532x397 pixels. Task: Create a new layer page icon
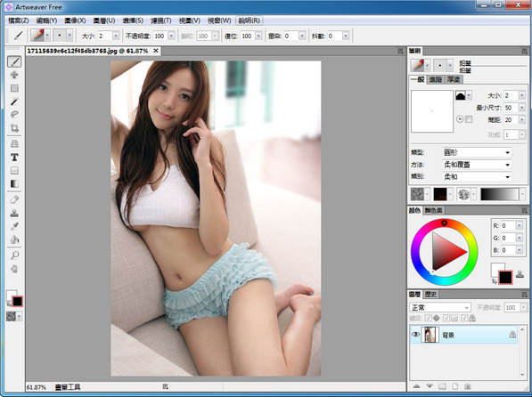coord(455,386)
